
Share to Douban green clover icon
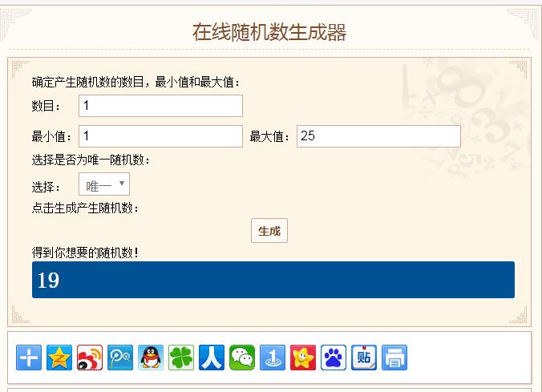pyautogui.click(x=181, y=358)
